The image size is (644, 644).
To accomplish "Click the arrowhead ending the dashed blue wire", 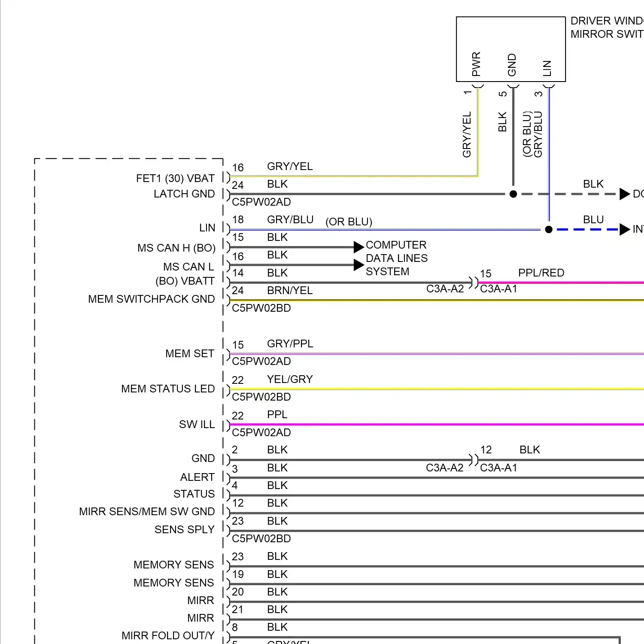I will [625, 230].
